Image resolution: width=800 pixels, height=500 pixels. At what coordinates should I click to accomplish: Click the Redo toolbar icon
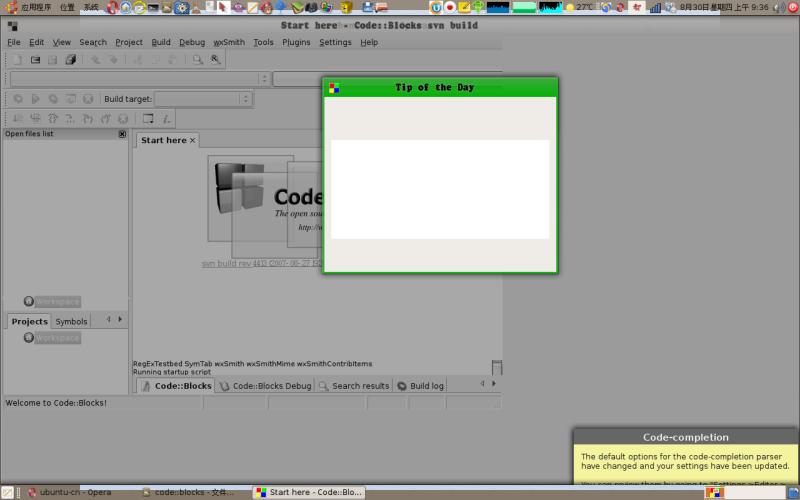(x=113, y=60)
